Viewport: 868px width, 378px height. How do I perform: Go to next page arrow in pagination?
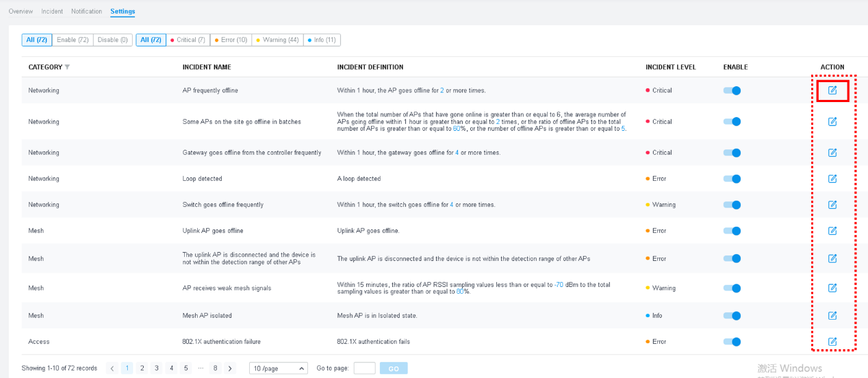click(230, 368)
